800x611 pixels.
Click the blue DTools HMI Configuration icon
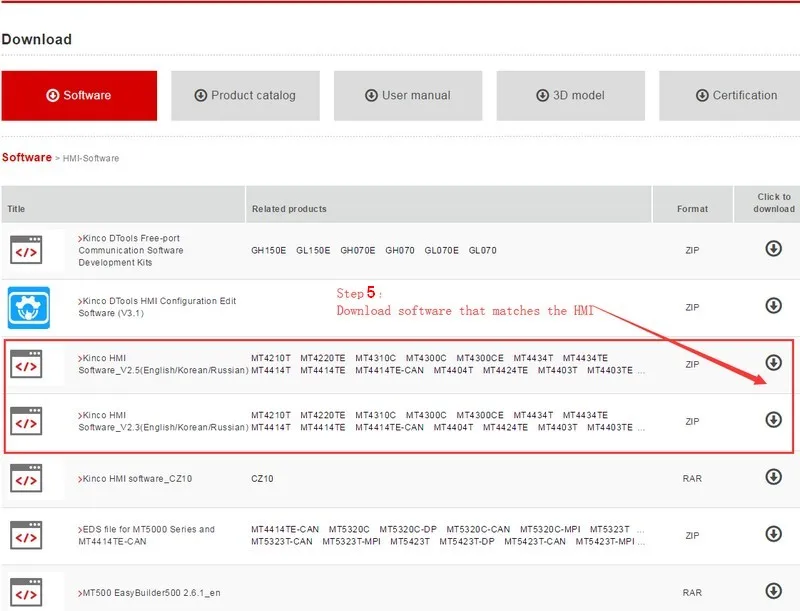(x=29, y=308)
